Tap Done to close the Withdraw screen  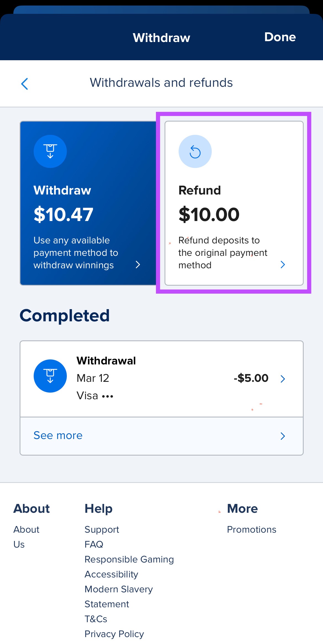280,37
